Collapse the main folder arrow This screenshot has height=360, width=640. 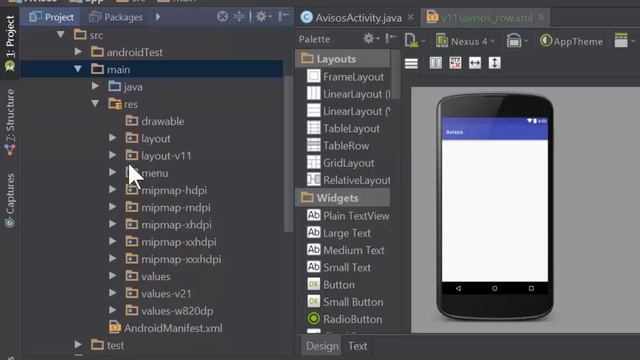(x=78, y=69)
